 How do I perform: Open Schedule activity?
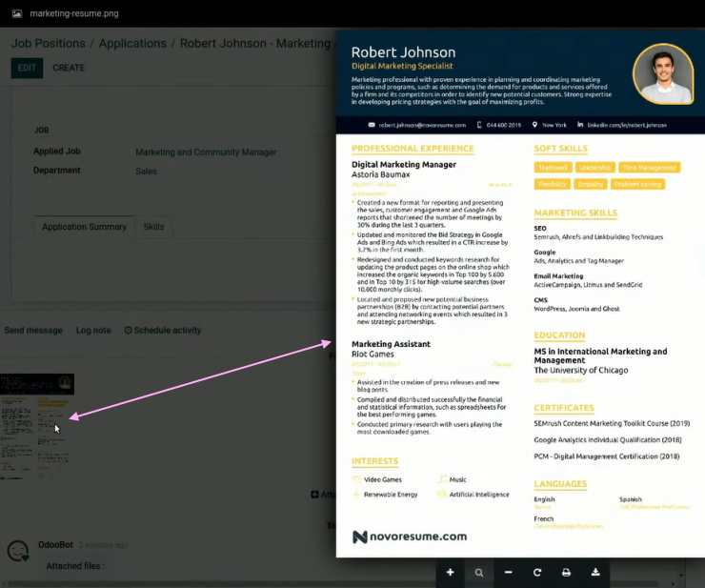[x=163, y=331]
